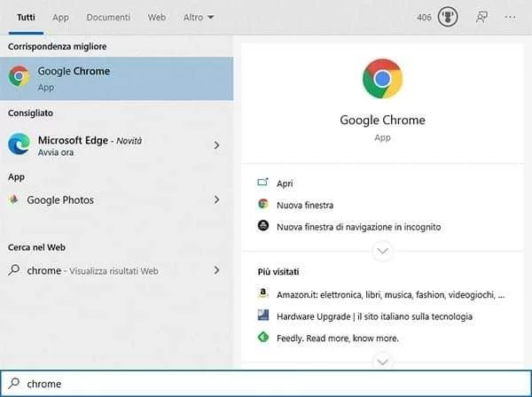Expand chrome web results with the chevron

(x=216, y=270)
